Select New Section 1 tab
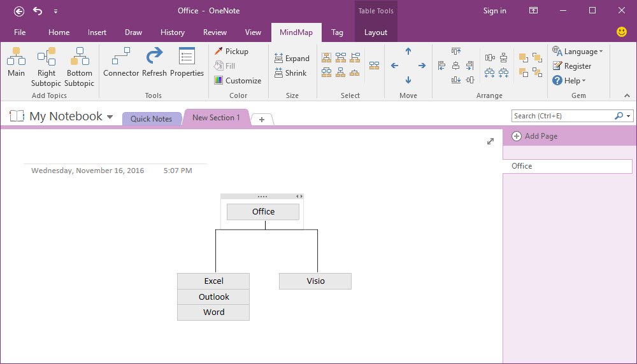This screenshot has height=364, width=637. pyautogui.click(x=216, y=118)
